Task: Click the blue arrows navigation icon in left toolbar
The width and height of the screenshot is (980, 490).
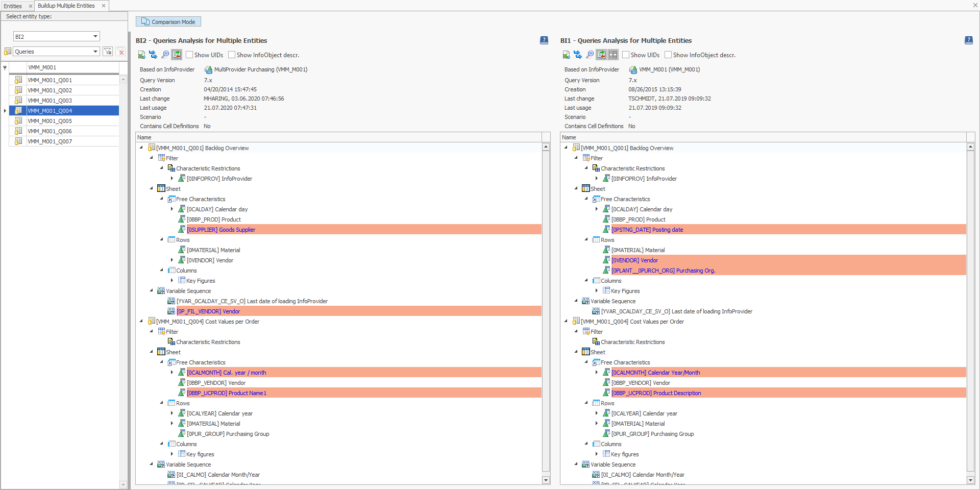Action: click(153, 55)
